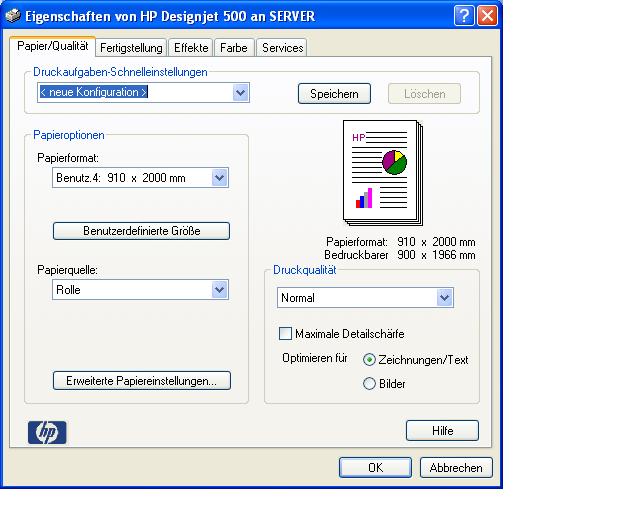Click the Papieroptionen group label
Image resolution: width=640 pixels, height=512 pixels.
pos(69,135)
